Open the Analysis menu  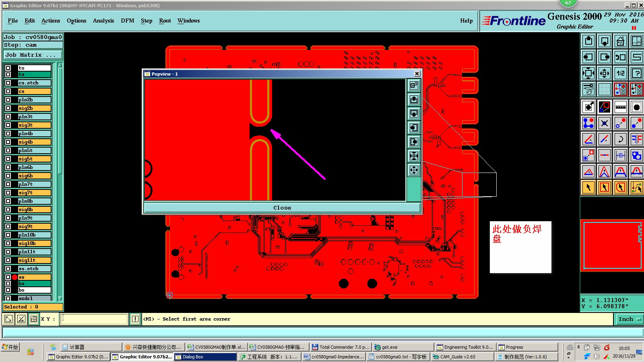(x=103, y=21)
